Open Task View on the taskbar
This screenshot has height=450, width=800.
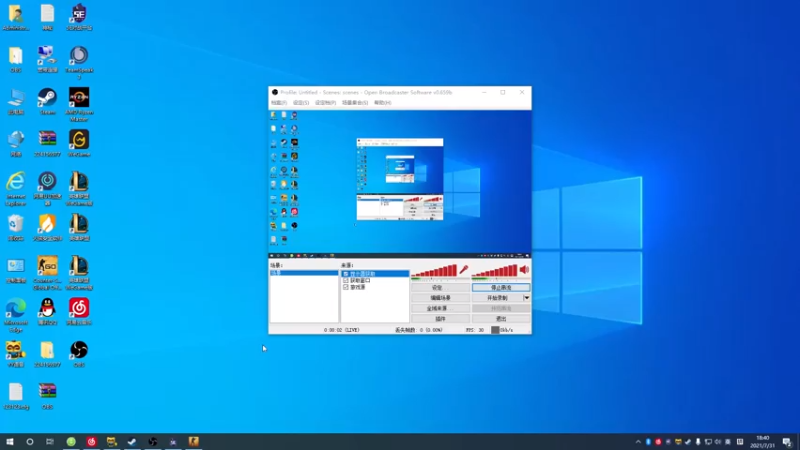[x=49, y=442]
